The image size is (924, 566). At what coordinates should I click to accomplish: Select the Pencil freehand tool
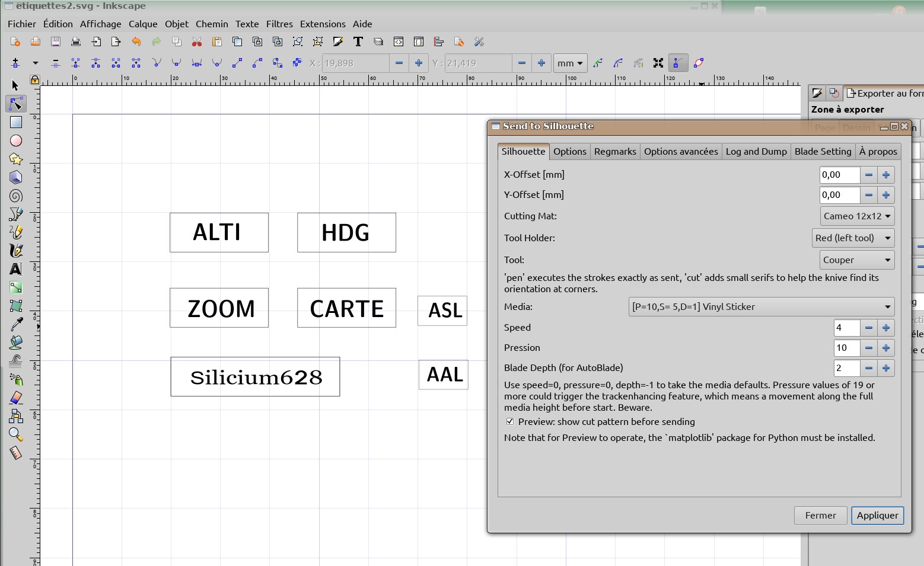pyautogui.click(x=15, y=232)
